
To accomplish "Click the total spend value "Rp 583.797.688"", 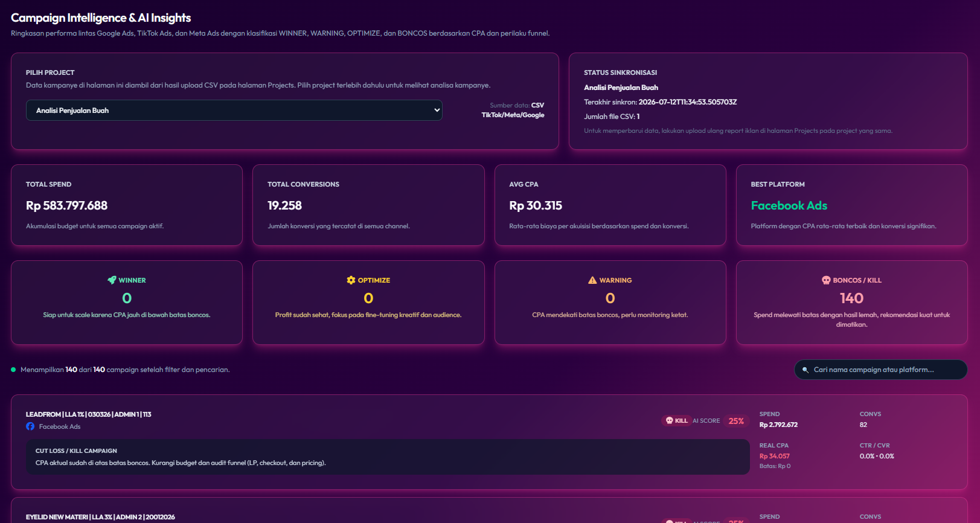I will click(x=66, y=205).
